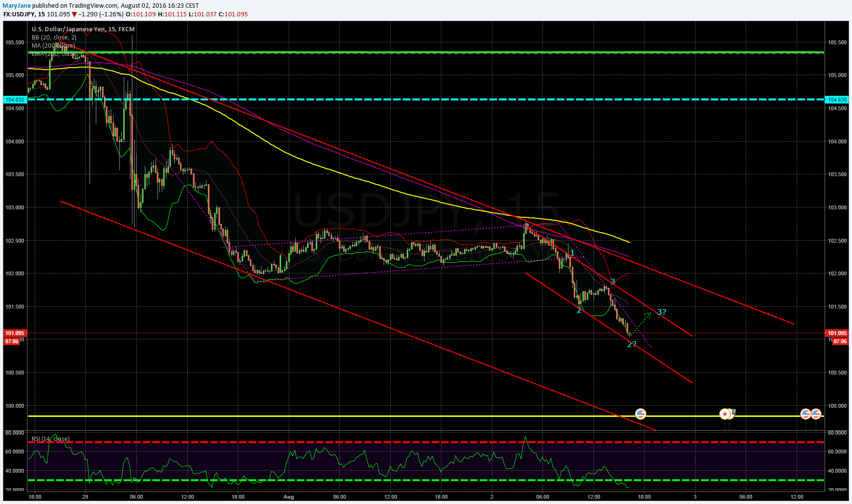Select the green horizontal resistance line near 105.350

(x=426, y=52)
